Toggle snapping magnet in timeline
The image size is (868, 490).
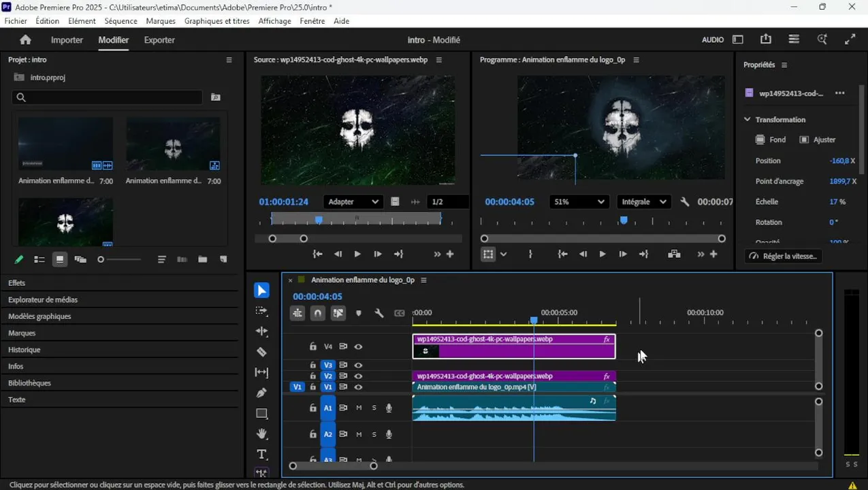point(318,313)
